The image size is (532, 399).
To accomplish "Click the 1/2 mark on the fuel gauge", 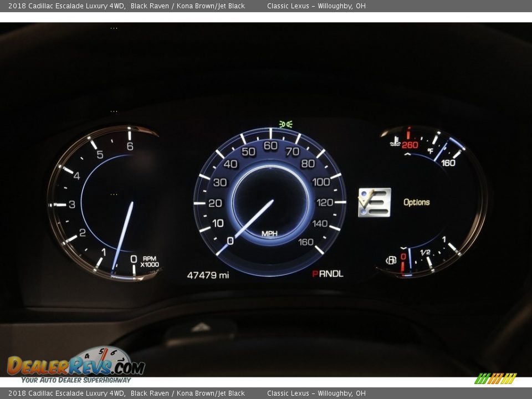I will click(425, 252).
